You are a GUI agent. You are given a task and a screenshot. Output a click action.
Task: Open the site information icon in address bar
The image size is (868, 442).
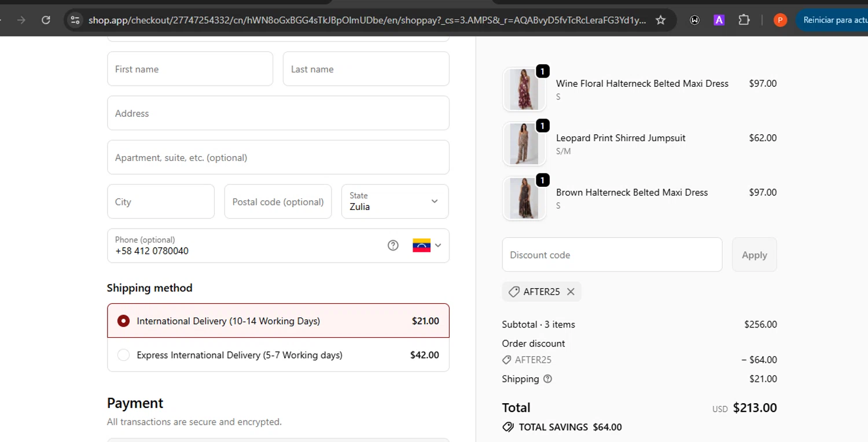click(x=75, y=20)
